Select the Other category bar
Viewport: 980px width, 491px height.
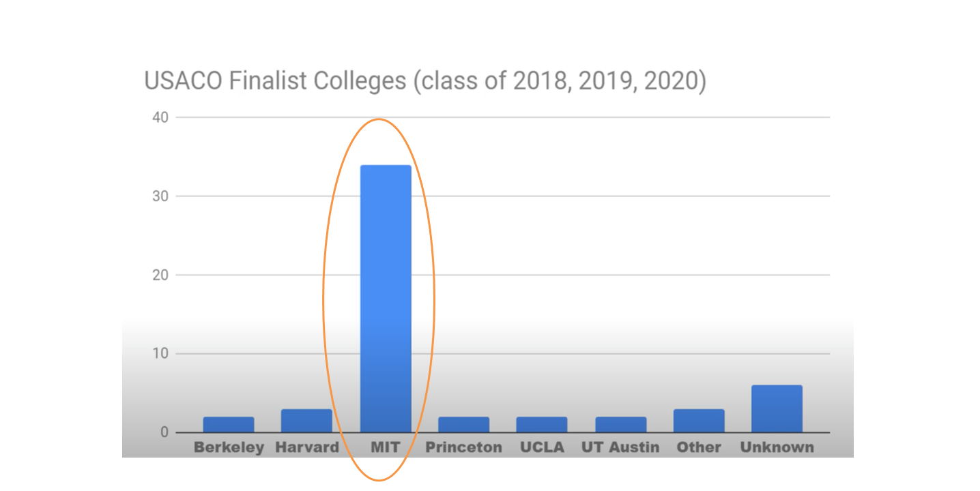pyautogui.click(x=699, y=421)
